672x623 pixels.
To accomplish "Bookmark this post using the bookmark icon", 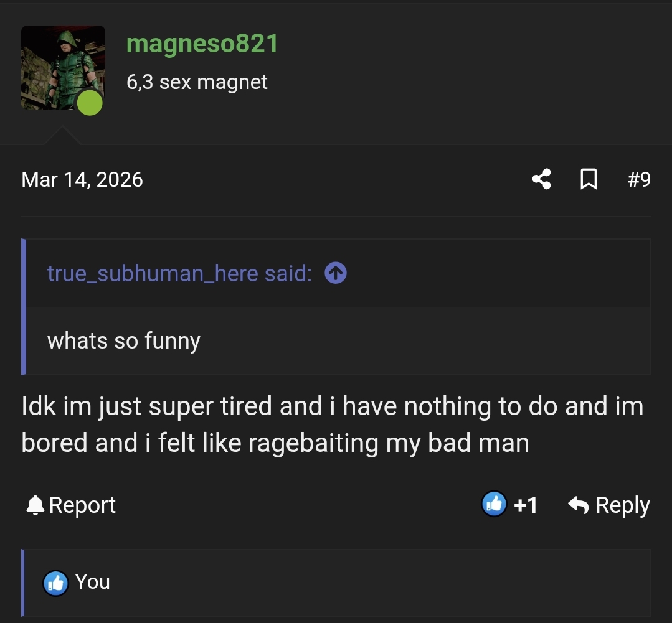I will [x=588, y=179].
